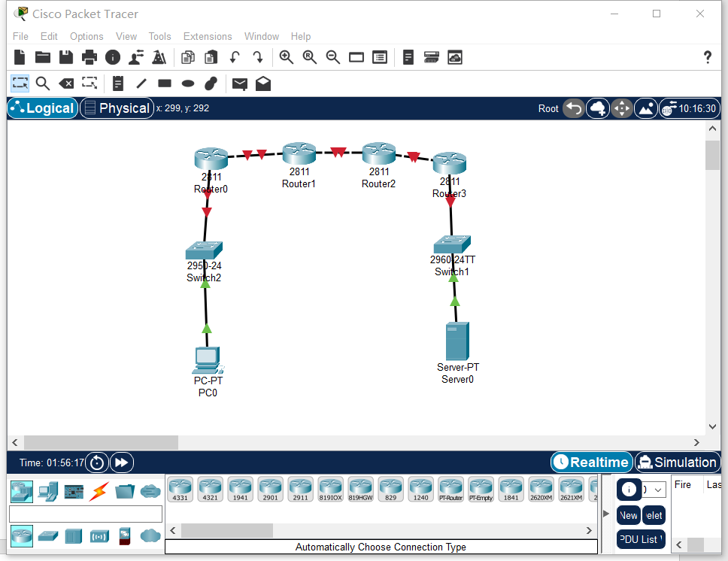Click the Move Object icon
The width and height of the screenshot is (728, 561).
click(622, 109)
